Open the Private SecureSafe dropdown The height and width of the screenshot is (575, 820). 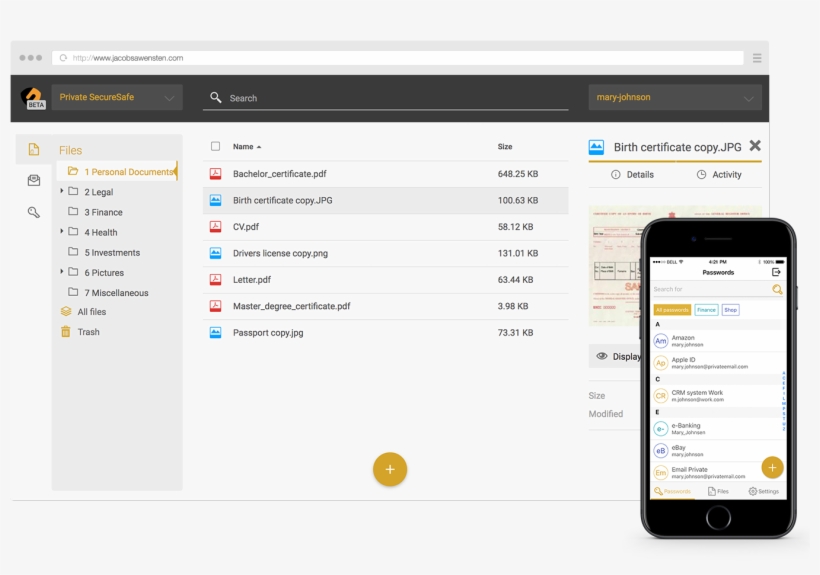pos(117,97)
